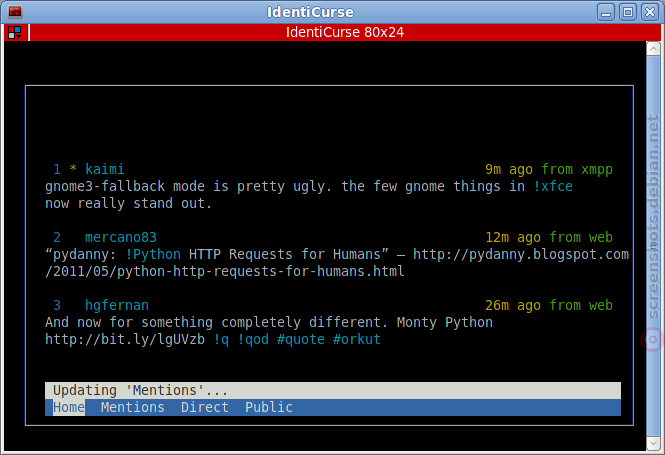Viewport: 665px width, 455px height.
Task: Click the '9m ago' timestamp
Action: (x=509, y=170)
